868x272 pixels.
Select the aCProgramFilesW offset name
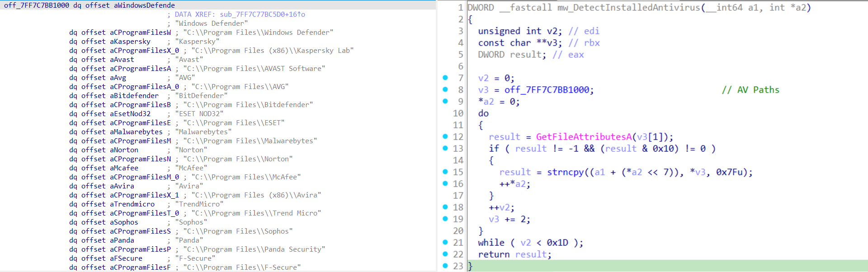tap(140, 33)
